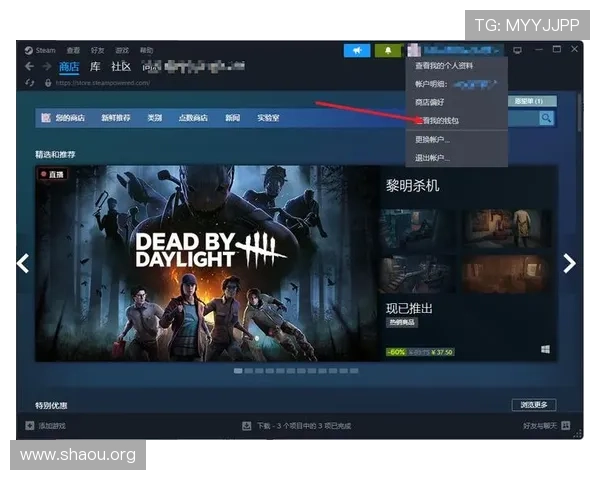Screen dimensions: 600x480
Task: Open the 实验室 labs link
Action: click(268, 118)
